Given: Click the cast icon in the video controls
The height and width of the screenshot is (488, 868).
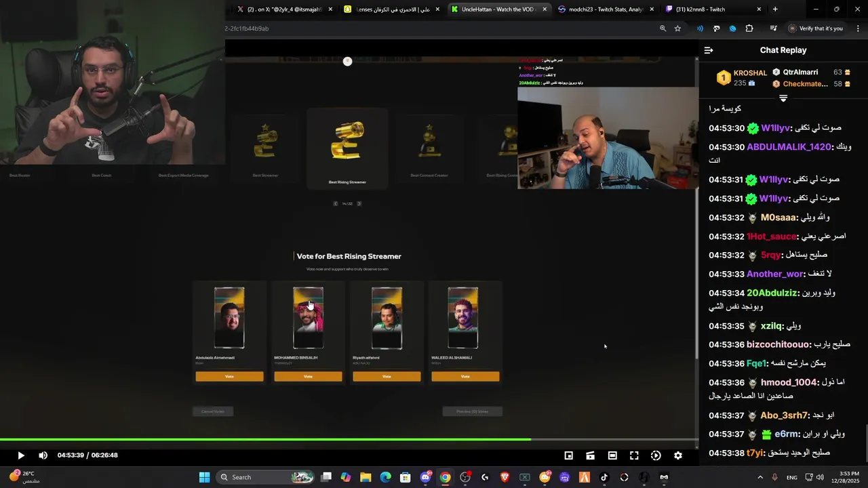Looking at the screenshot, I should (x=591, y=455).
